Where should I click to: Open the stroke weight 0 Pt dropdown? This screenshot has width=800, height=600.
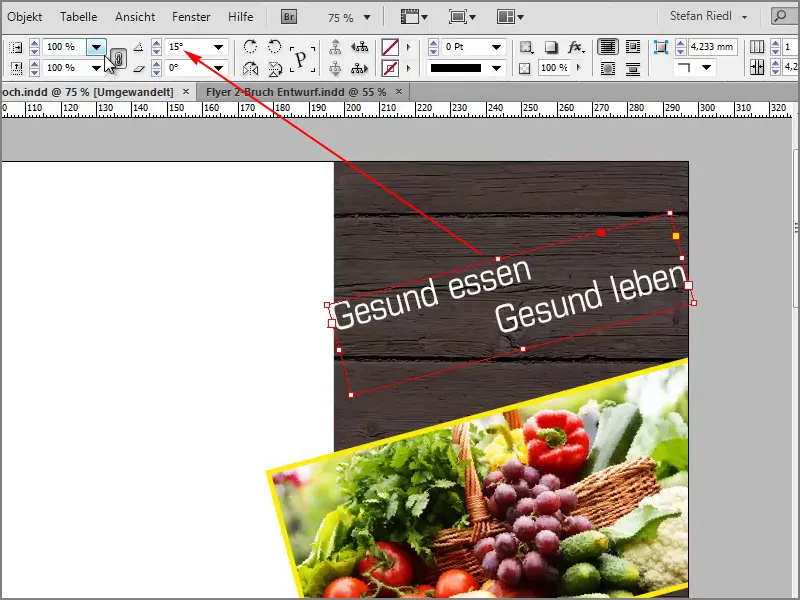pos(496,47)
